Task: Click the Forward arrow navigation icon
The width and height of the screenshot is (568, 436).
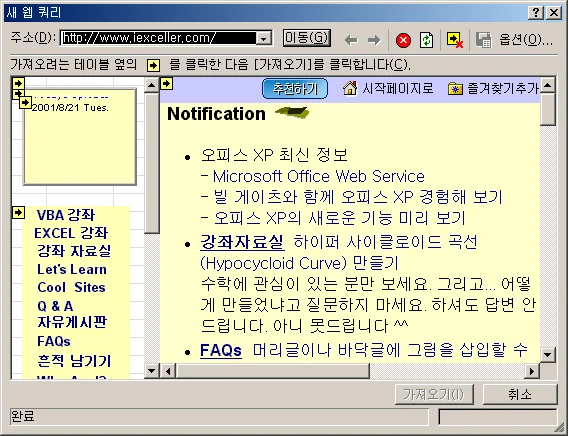Action: coord(374,40)
